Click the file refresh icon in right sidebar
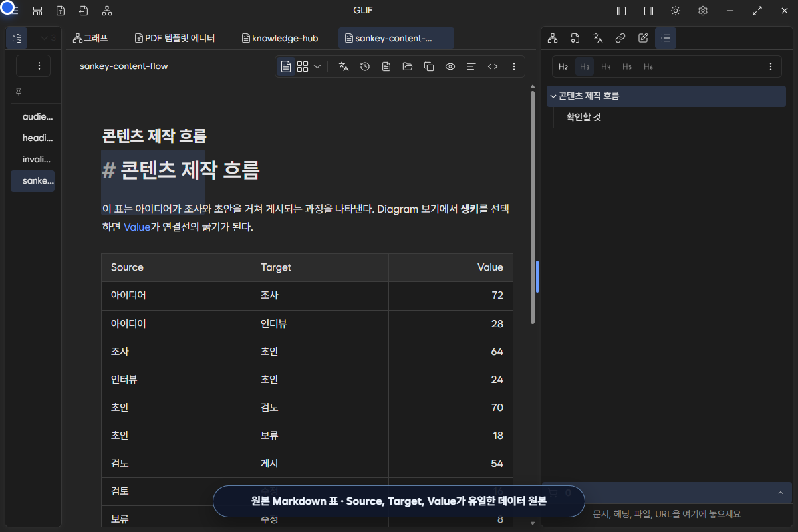This screenshot has width=798, height=532. tap(575, 38)
